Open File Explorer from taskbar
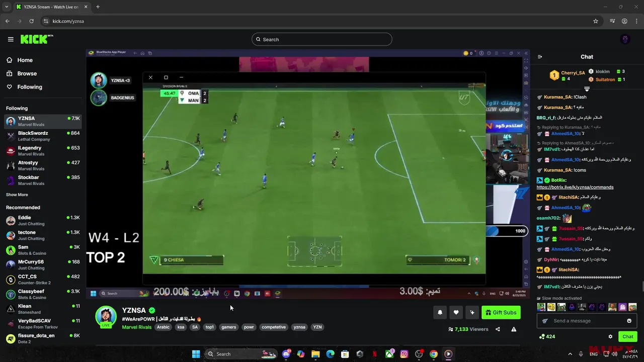 tap(315, 354)
